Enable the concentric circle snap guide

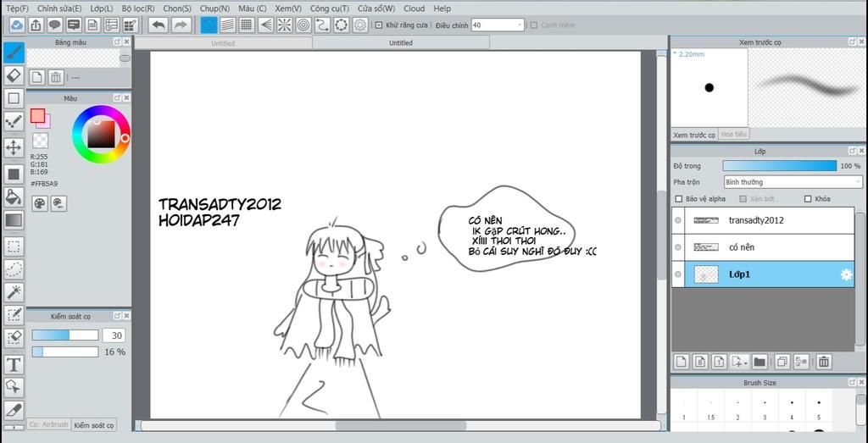[303, 25]
